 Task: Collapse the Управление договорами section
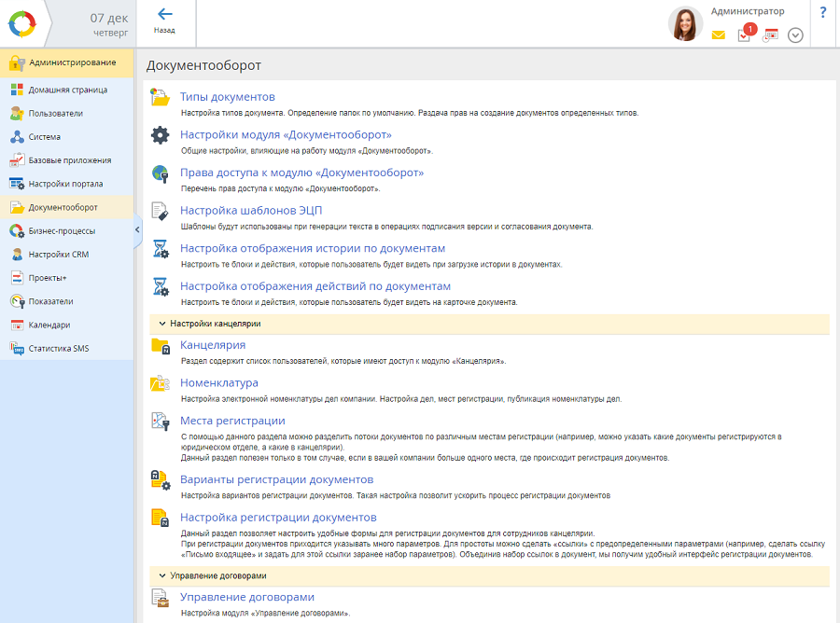(161, 575)
